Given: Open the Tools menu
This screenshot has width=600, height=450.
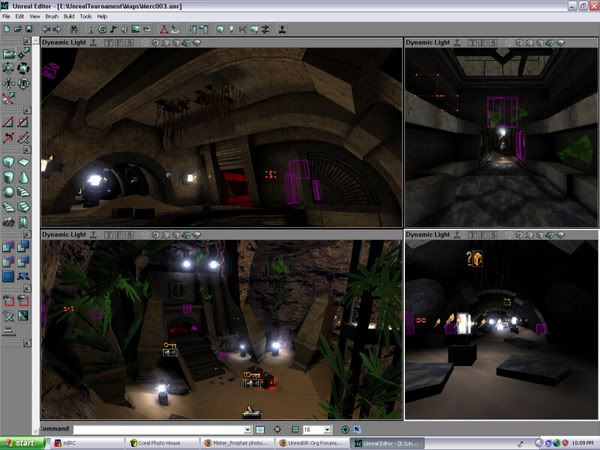Looking at the screenshot, I should click(x=86, y=16).
